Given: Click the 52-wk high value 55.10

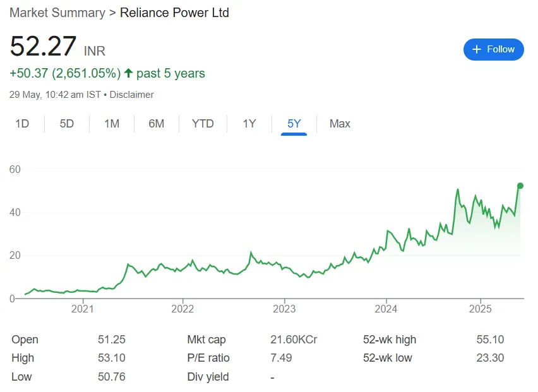Looking at the screenshot, I should tap(490, 340).
